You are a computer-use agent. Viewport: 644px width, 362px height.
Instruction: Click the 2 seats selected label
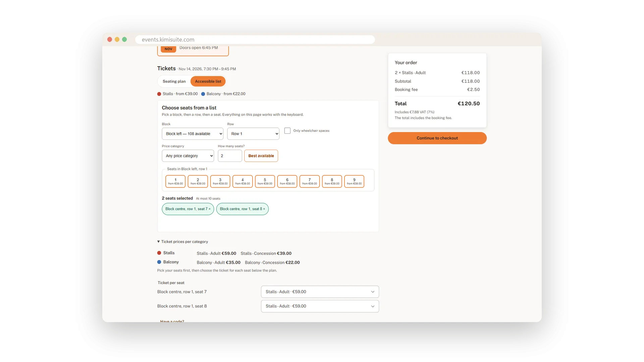(177, 198)
